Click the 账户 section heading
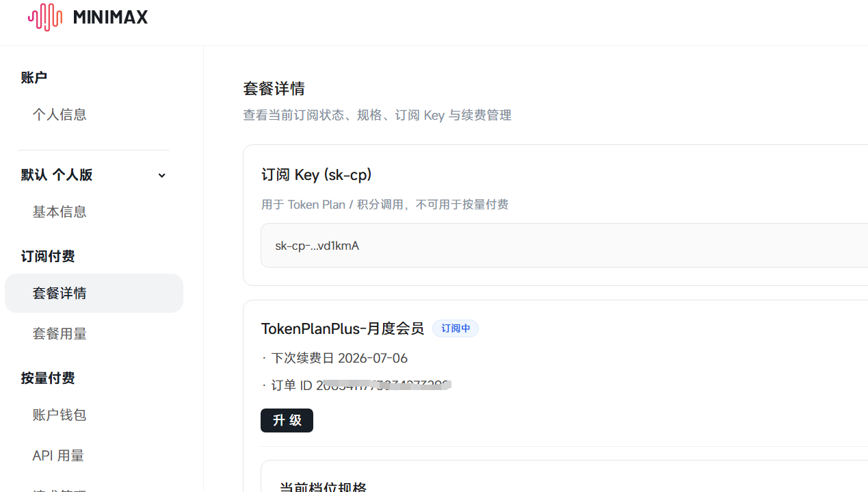868x492 pixels. click(x=34, y=77)
